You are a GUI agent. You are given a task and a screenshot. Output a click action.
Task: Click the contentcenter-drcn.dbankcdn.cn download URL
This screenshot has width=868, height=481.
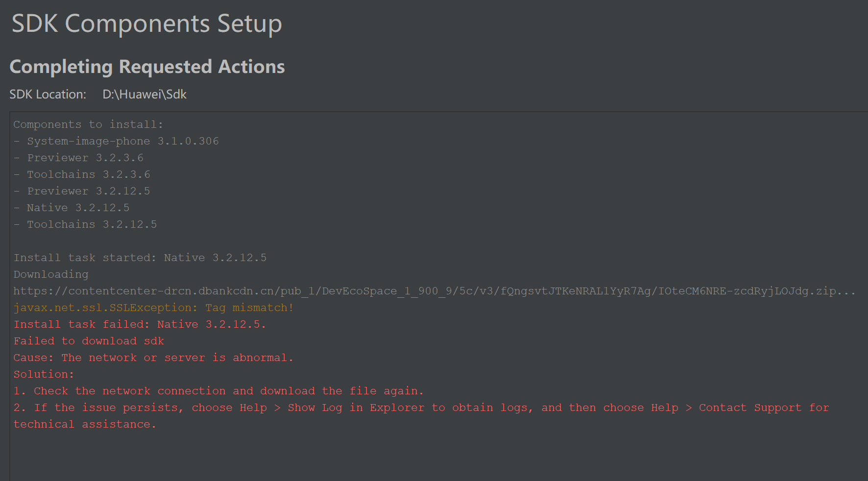pyautogui.click(x=434, y=291)
